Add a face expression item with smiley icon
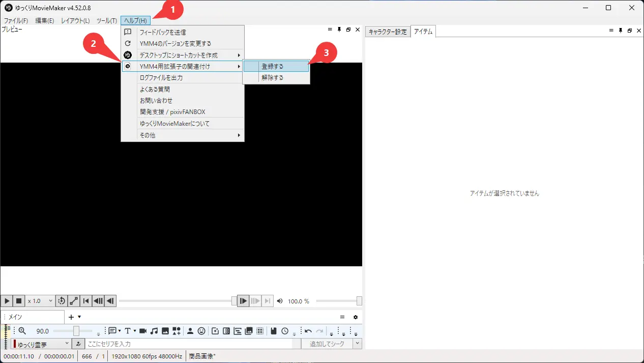This screenshot has width=644, height=363. (x=201, y=331)
